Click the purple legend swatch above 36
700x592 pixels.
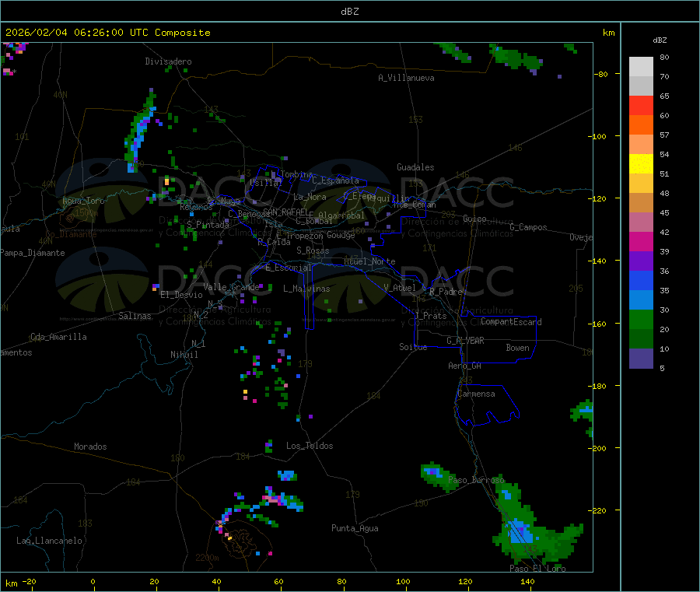pyautogui.click(x=641, y=261)
